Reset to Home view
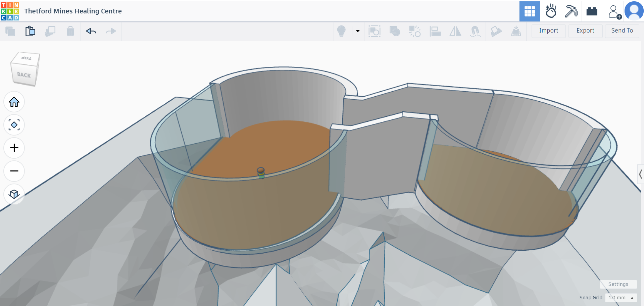 point(14,102)
